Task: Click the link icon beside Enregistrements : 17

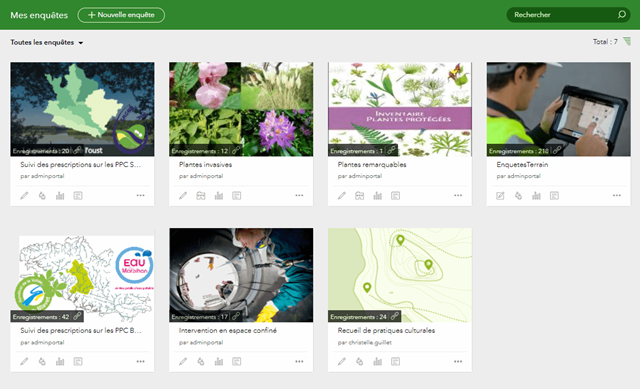Action: point(236,316)
